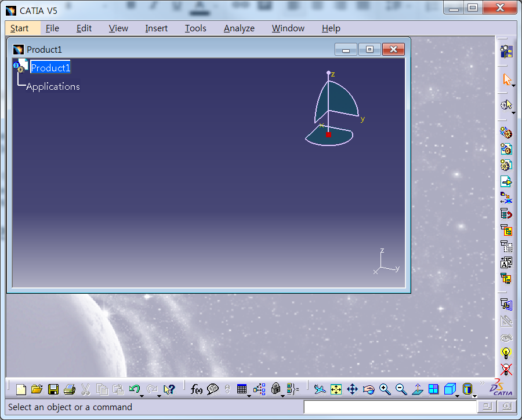Click the Equivalent Dimensions icon
Viewport: 522px width, 420px height.
tap(293, 389)
